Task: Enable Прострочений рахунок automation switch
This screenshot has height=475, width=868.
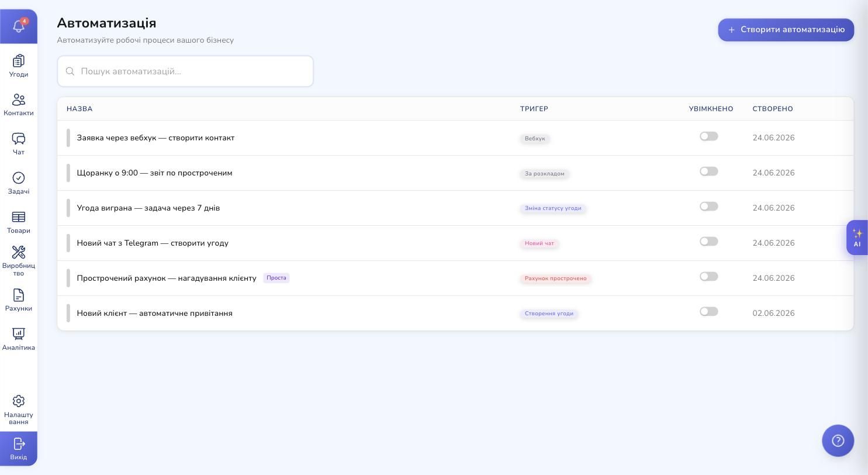Action: tap(709, 277)
